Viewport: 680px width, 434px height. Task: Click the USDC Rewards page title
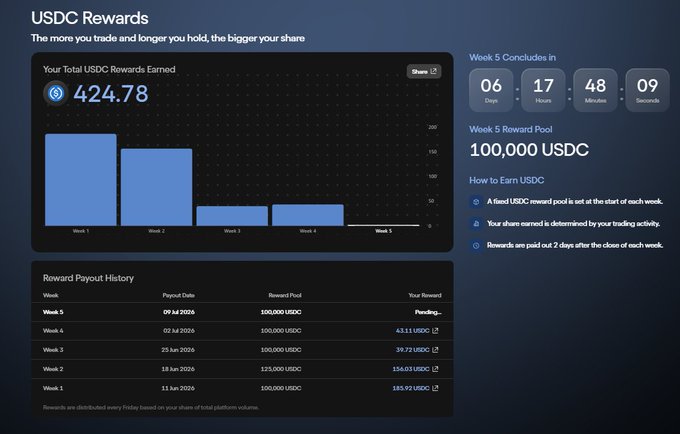90,18
